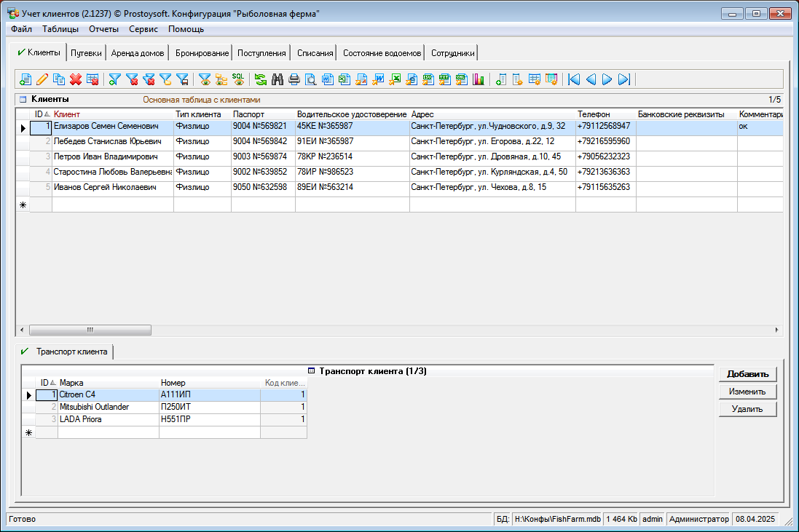Export to CSV file icon
799x532 pixels.
point(428,79)
